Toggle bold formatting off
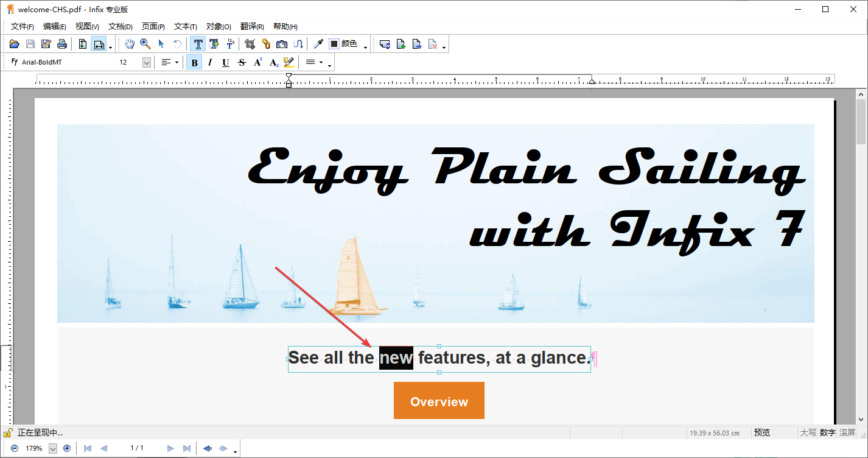The image size is (868, 458). (194, 62)
